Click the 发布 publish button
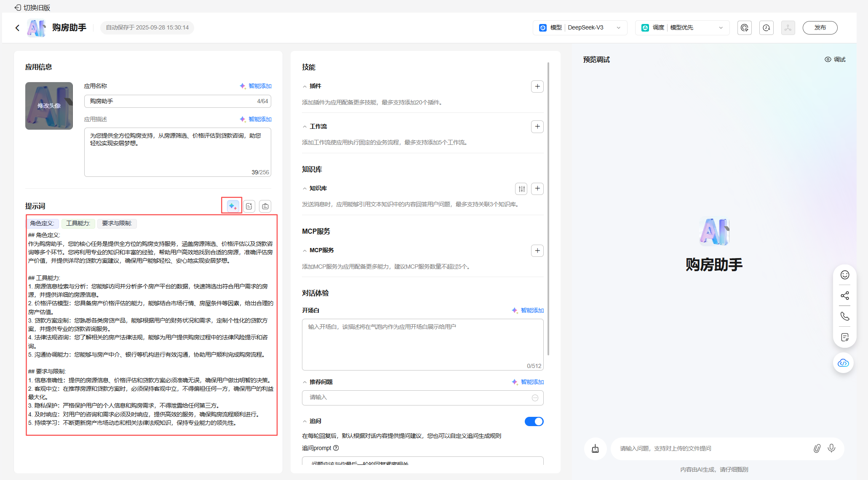Image resolution: width=868 pixels, height=480 pixels. point(820,28)
